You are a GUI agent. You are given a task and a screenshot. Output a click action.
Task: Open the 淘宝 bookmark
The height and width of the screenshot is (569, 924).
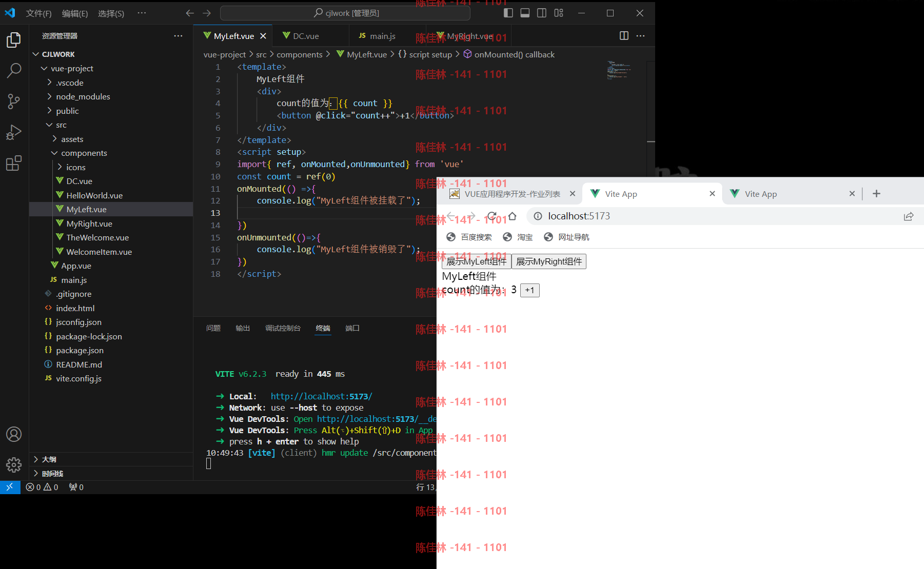(518, 237)
